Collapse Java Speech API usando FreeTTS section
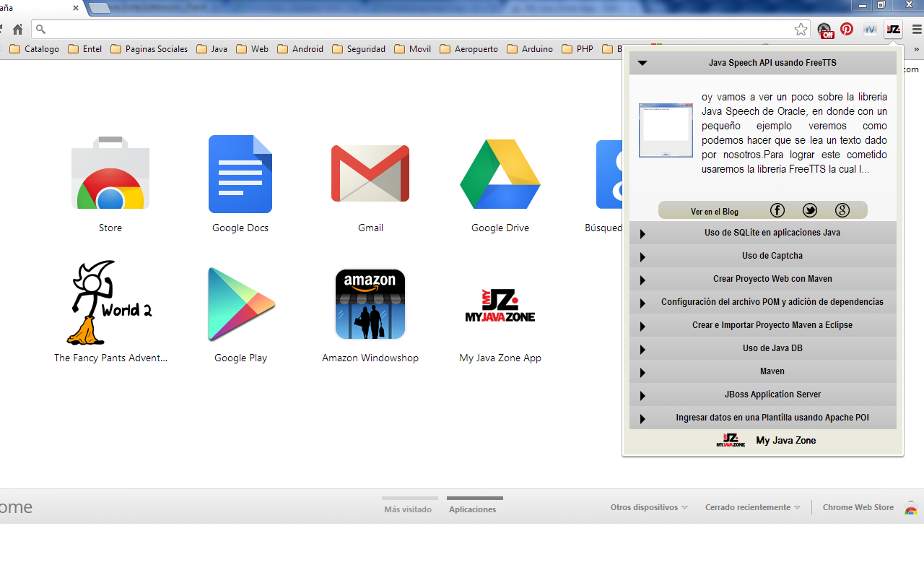 pos(763,63)
